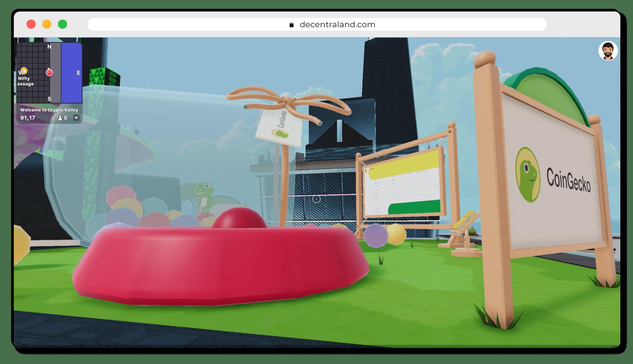Click the blue zone on the minimap
This screenshot has height=364, width=633.
(x=71, y=73)
